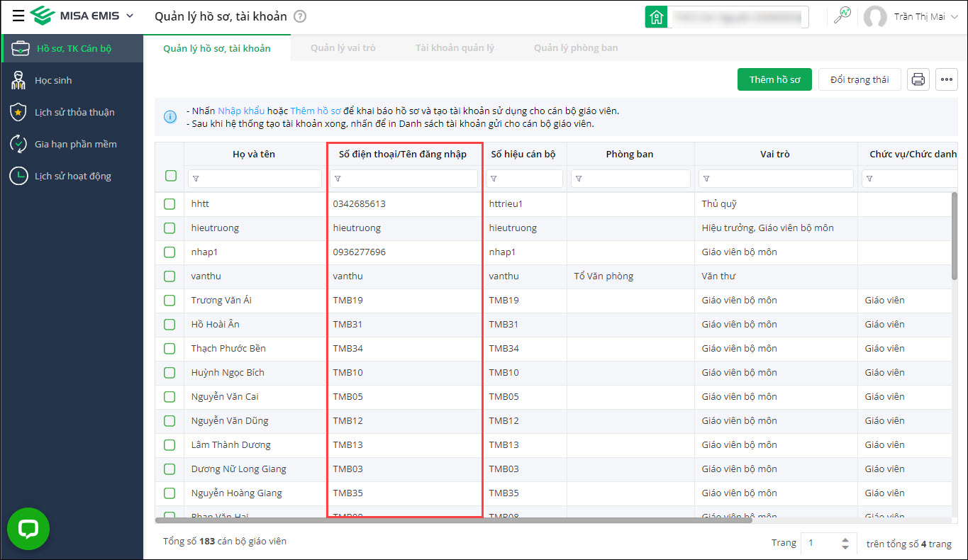Check the box for row nhap1
The image size is (968, 560).
[169, 252]
